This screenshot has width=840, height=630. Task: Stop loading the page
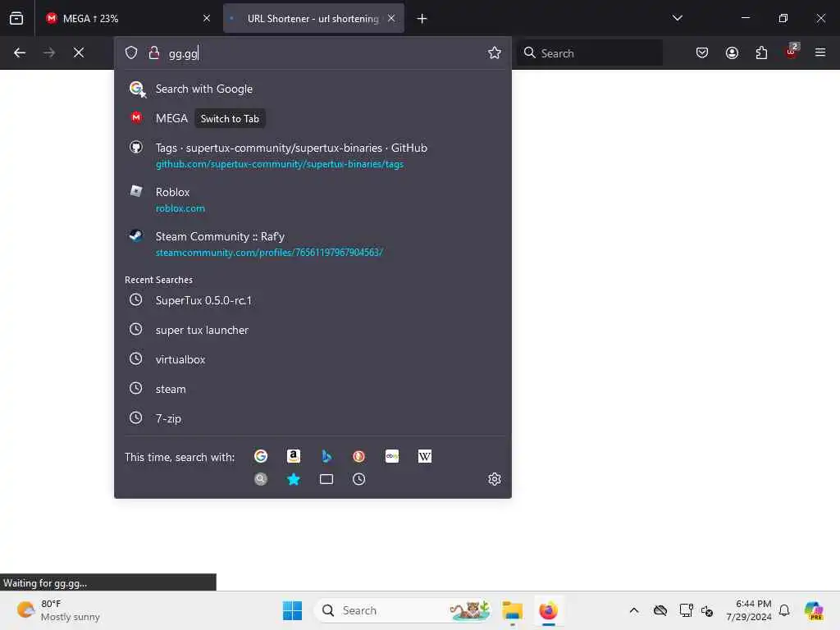point(79,52)
